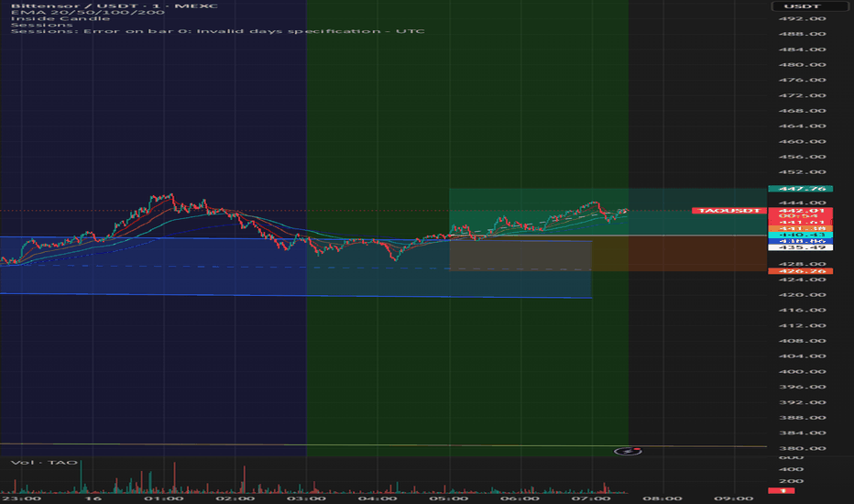
Task: Select the green take-profit zone of long position
Action: click(x=608, y=212)
